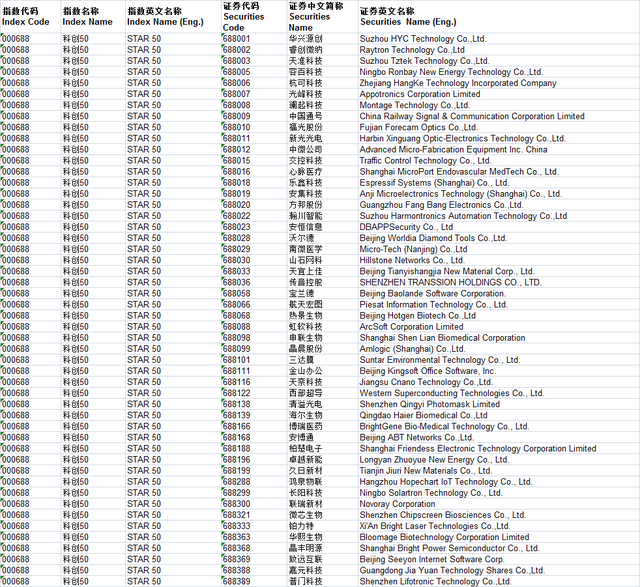The width and height of the screenshot is (640, 587).
Task: Select the Securities Name (Eng.) header cell
Action: pos(498,17)
